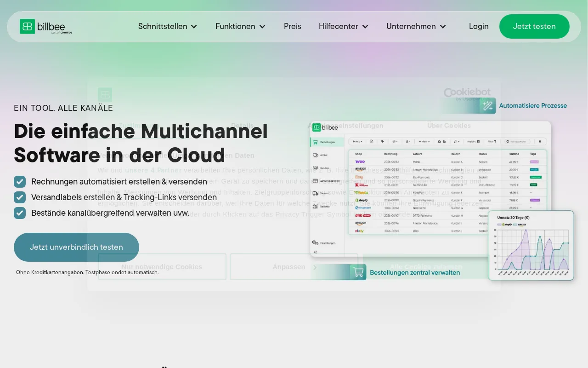Click the Versand truck icon in dashboard sidebar

pos(315,193)
